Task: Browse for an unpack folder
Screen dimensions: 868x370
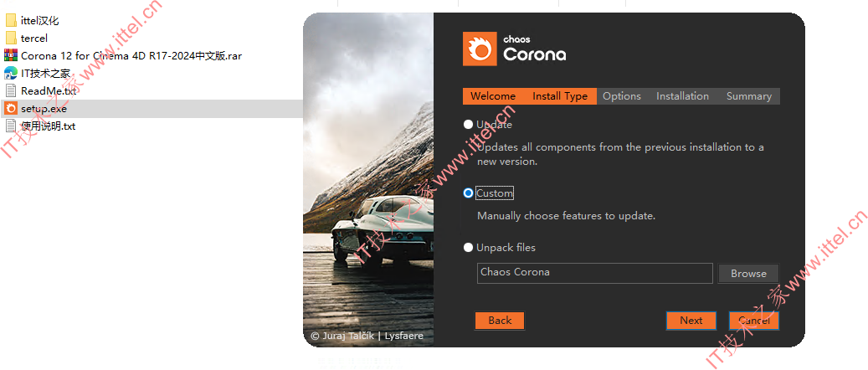Action: 748,274
